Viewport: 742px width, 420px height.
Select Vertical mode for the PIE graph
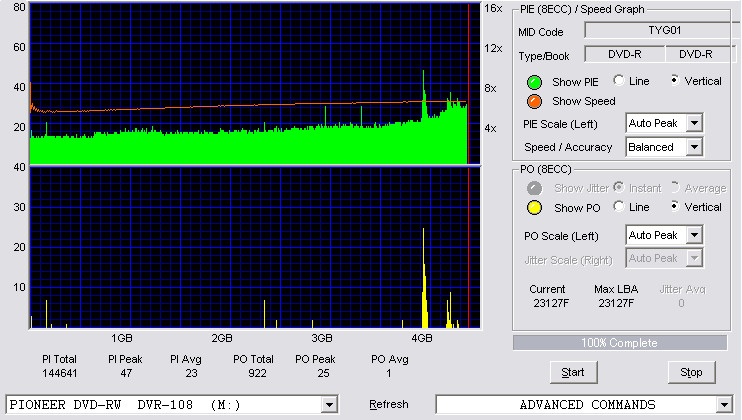675,80
